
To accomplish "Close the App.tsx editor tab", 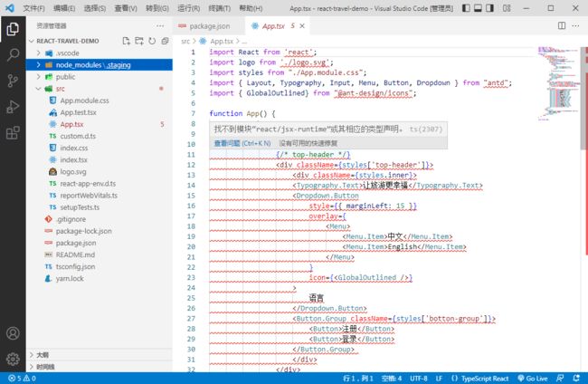I will click(x=302, y=26).
